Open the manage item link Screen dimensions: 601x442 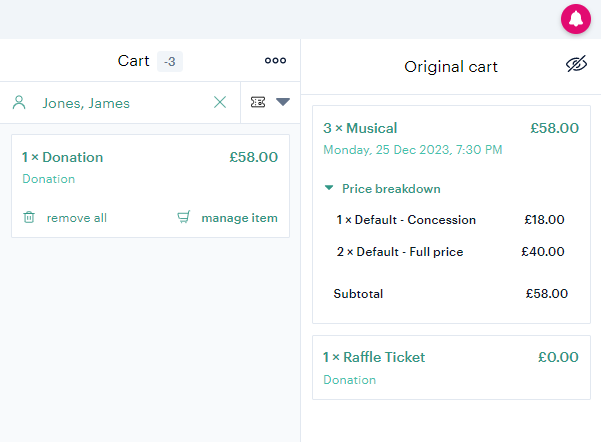(x=240, y=218)
